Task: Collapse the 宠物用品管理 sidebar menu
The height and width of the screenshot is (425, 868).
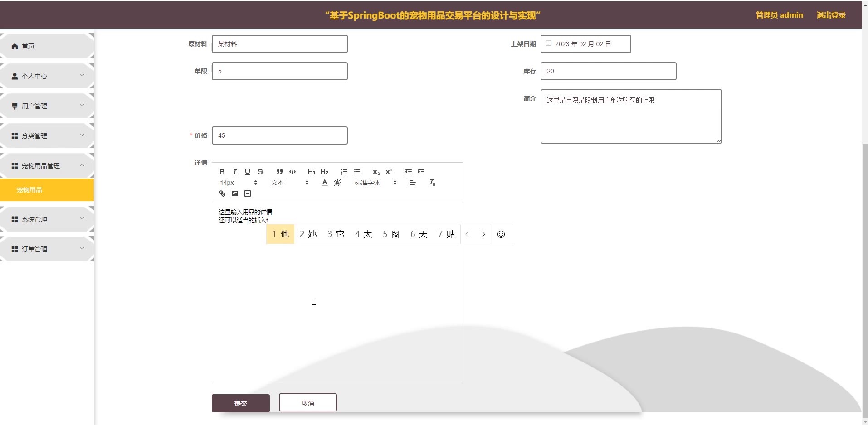Action: click(x=47, y=166)
